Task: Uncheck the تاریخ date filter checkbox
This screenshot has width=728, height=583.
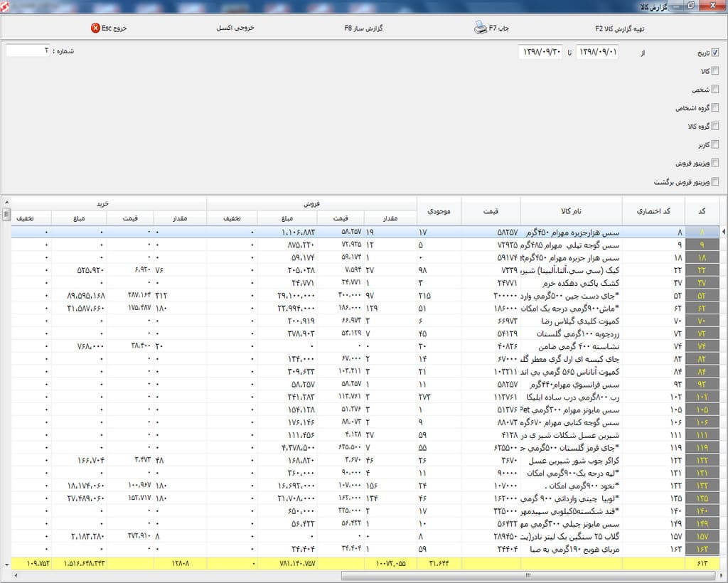Action: 714,53
